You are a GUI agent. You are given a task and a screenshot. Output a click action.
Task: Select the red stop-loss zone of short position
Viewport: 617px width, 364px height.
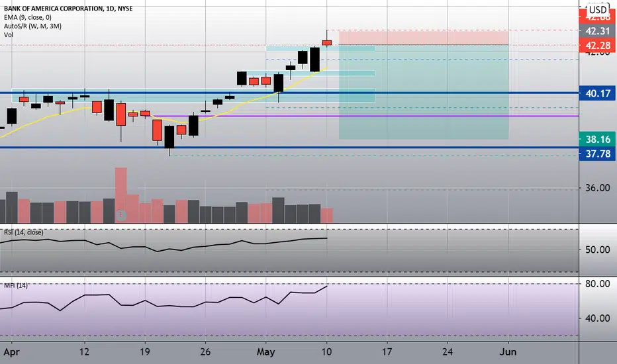pos(424,37)
